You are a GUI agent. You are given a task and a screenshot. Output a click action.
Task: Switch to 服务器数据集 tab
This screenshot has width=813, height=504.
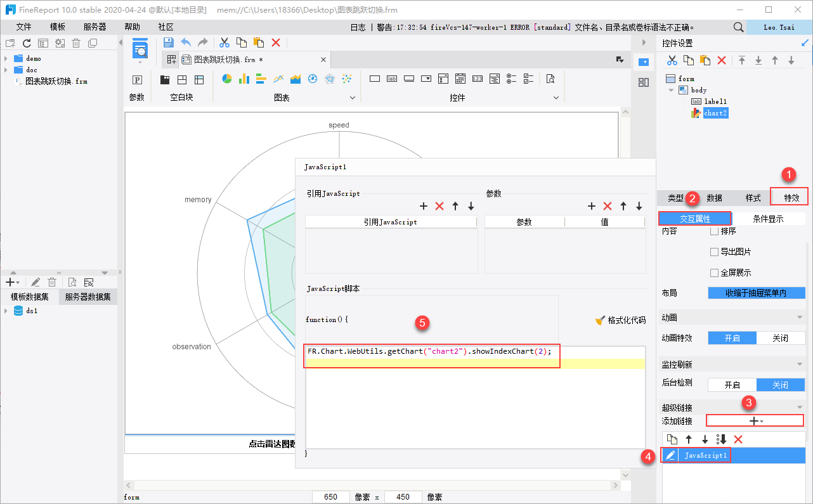point(88,297)
